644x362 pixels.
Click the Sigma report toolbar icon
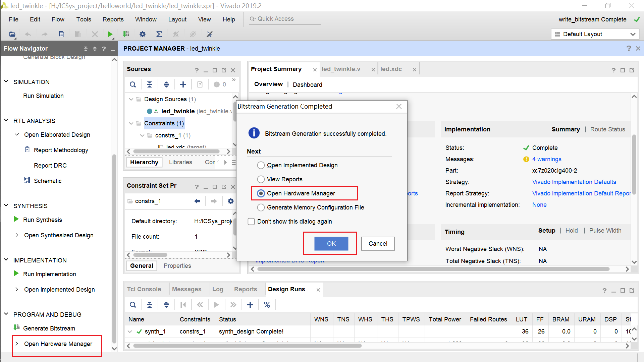coord(159,34)
